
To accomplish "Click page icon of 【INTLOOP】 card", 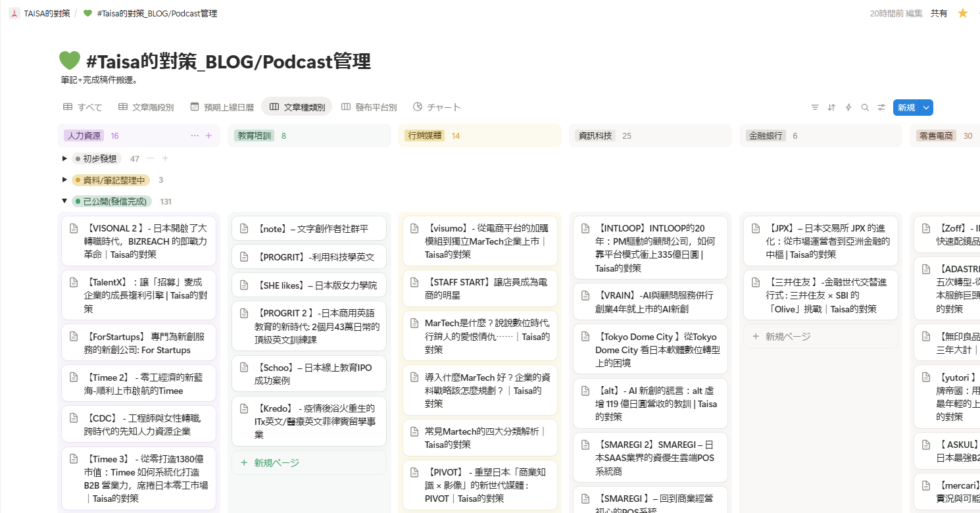I will [x=585, y=228].
